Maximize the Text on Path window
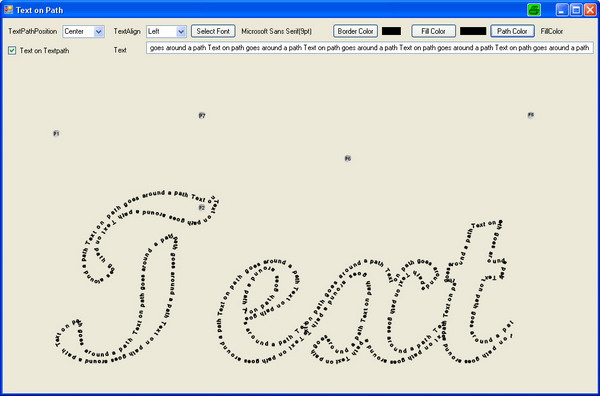The image size is (600, 396). [576, 10]
